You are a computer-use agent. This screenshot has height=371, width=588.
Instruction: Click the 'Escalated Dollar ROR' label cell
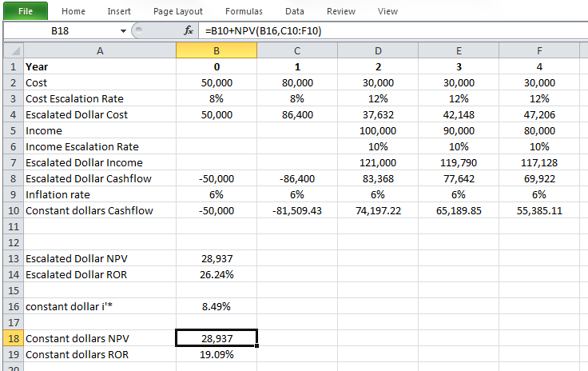pyautogui.click(x=100, y=274)
